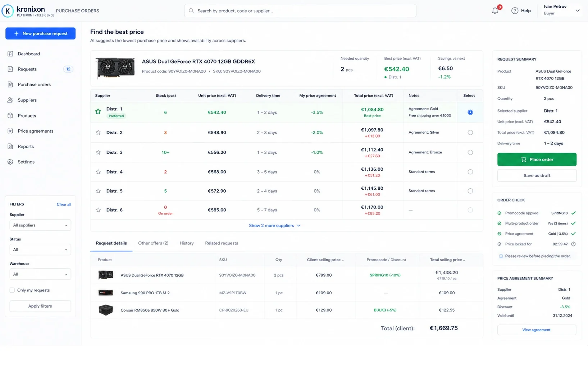Click the Samsung 990 PRO thumbnail
This screenshot has height=368, width=588.
point(106,293)
